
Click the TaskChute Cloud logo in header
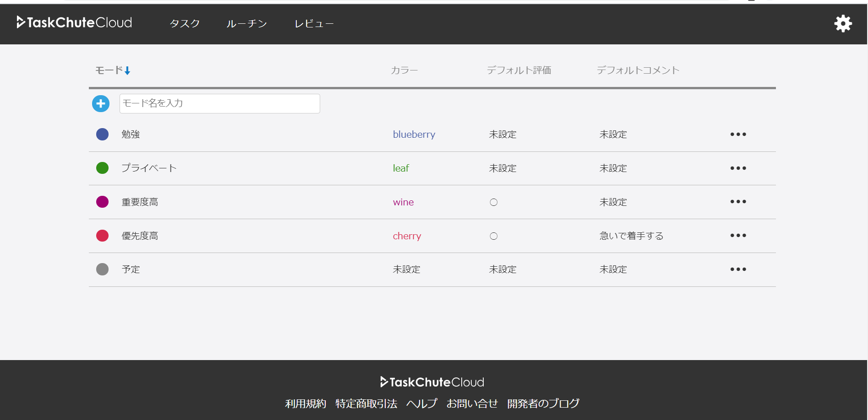click(x=74, y=22)
